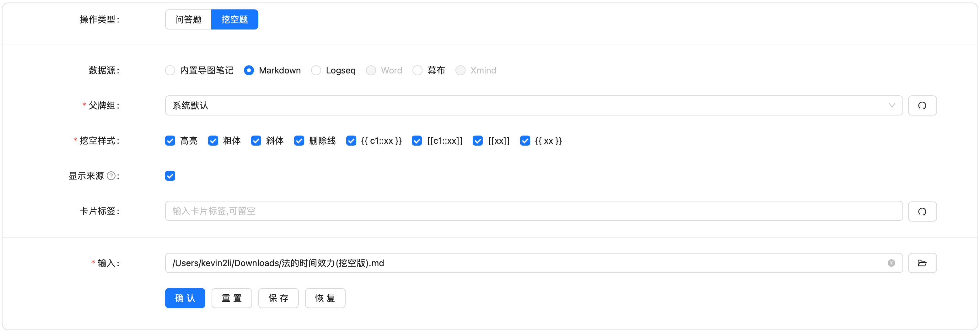Screen dimensions: 980x332
Task: Click the 重置 button
Action: click(x=232, y=298)
